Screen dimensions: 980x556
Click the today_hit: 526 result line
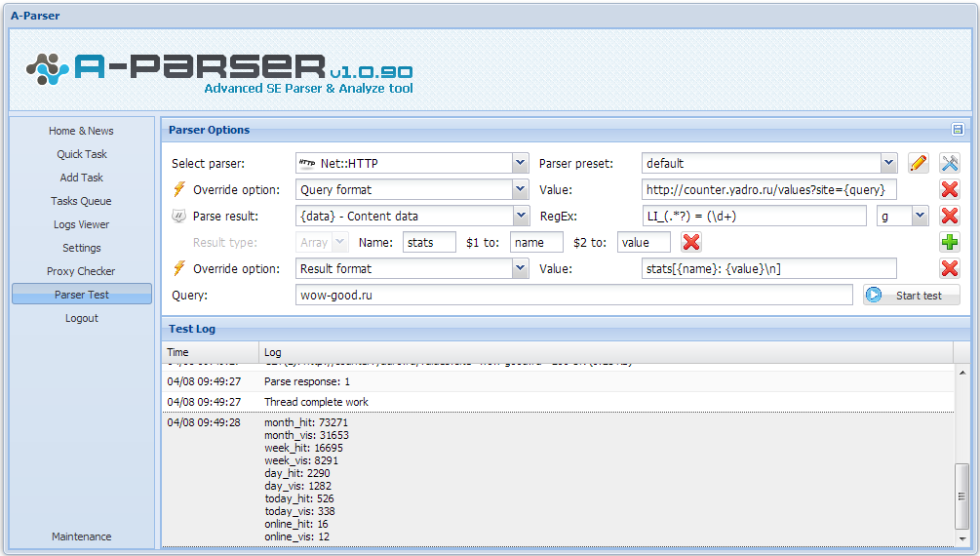[x=298, y=498]
